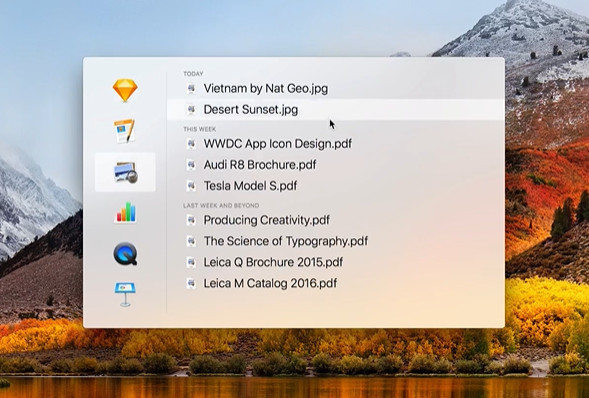Select the Numbers app icon

point(125,213)
